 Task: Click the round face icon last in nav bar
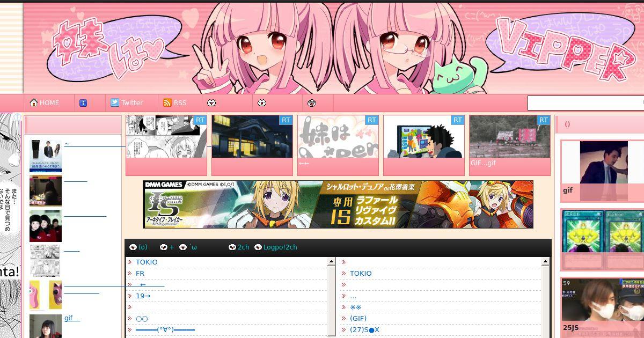312,102
